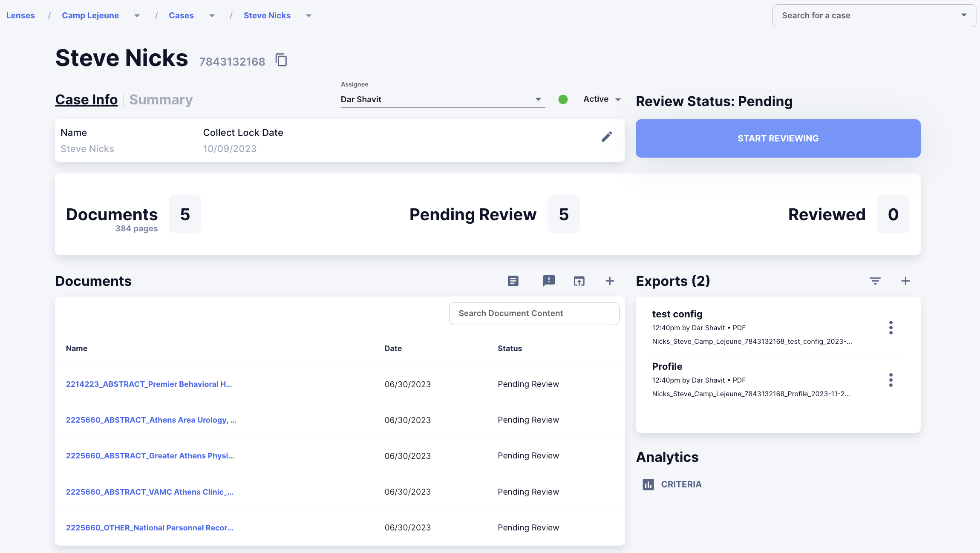Select the Profile export title
This screenshot has width=980, height=553.
click(667, 366)
